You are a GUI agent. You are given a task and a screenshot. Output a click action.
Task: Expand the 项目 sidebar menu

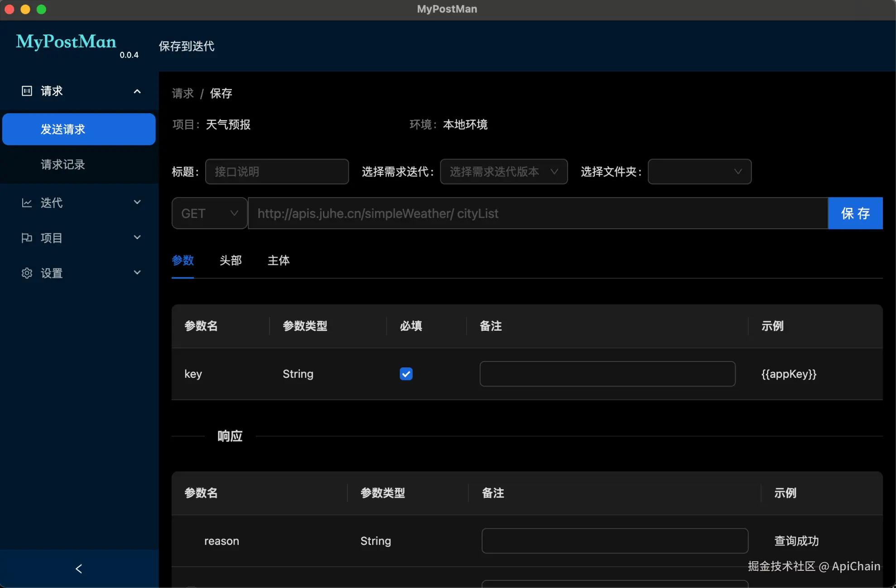click(x=137, y=238)
